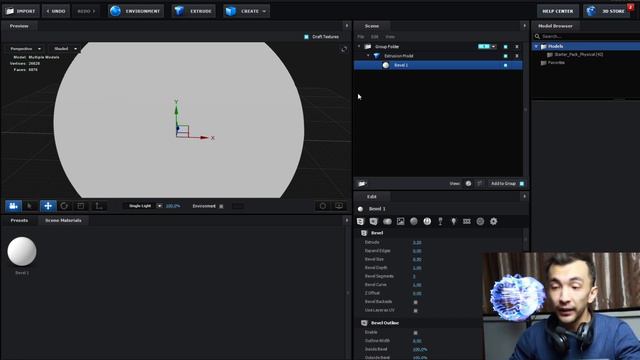Enable the Bevel Outline checkbox
Viewport: 640px width, 360px height.
416,333
